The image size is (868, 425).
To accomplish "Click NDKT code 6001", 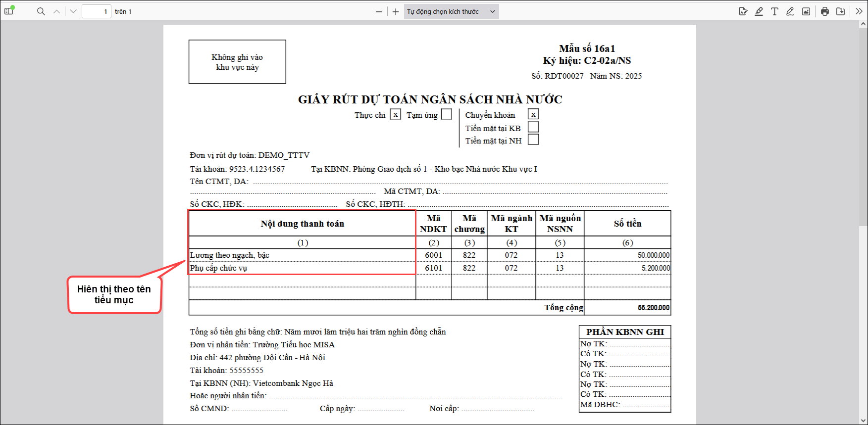I will click(x=434, y=255).
